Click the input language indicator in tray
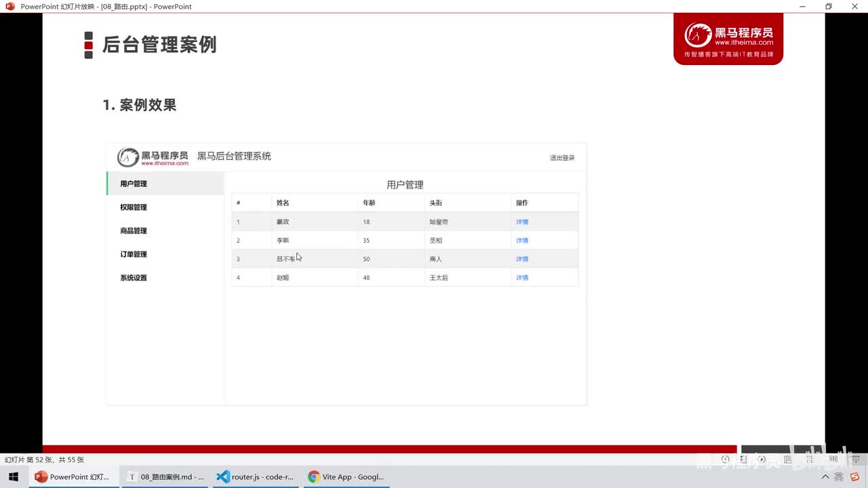Screen dimensions: 868x488 coord(840,477)
